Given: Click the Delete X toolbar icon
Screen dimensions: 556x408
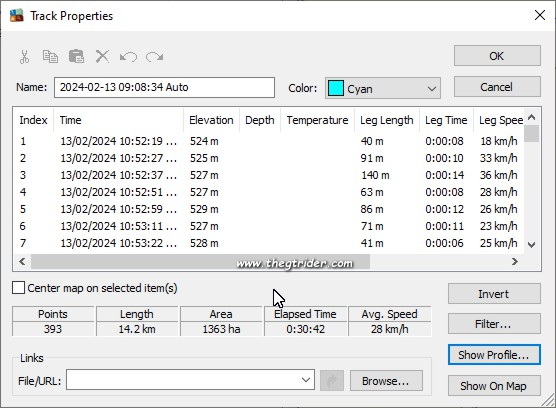Looking at the screenshot, I should click(102, 56).
